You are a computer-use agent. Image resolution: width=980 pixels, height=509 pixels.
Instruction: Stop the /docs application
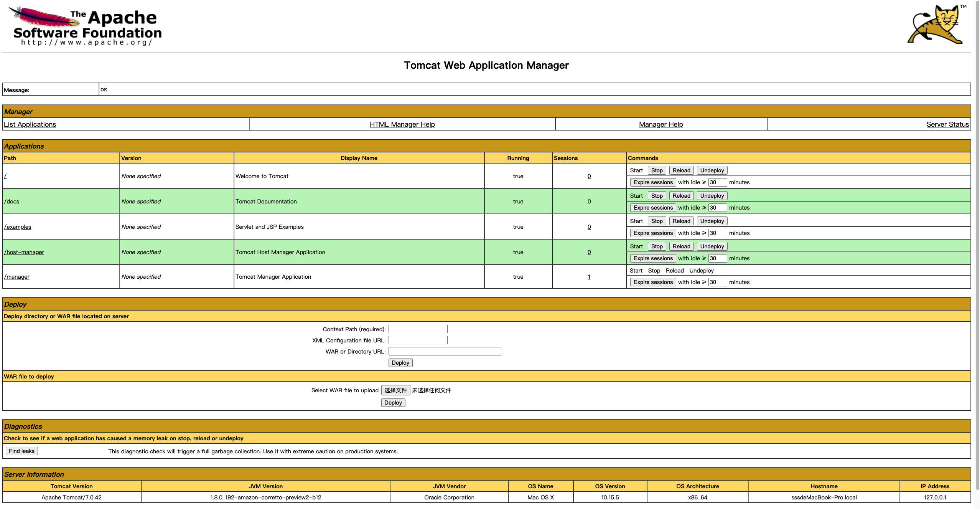(x=657, y=196)
